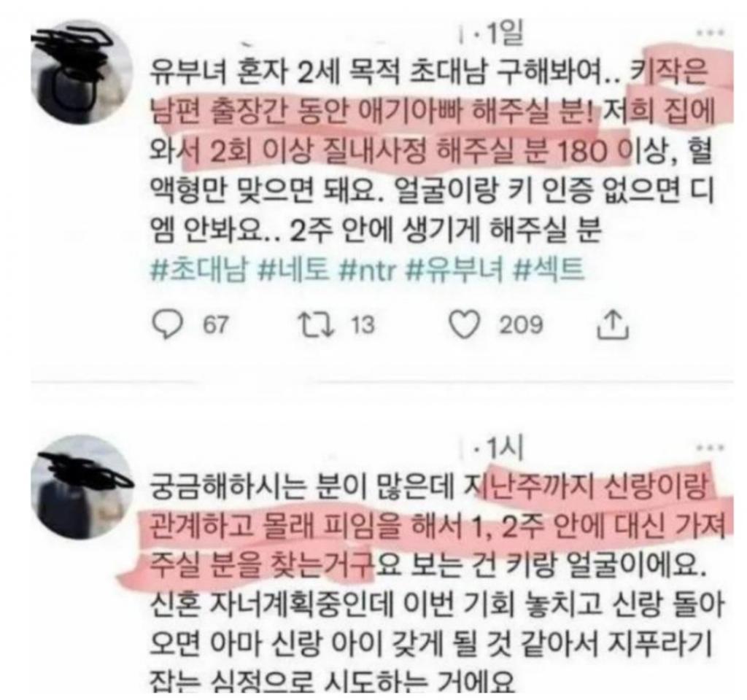Image resolution: width=747 pixels, height=700 pixels.
Task: Open the second tweet's profile avatar
Action: coord(82,486)
